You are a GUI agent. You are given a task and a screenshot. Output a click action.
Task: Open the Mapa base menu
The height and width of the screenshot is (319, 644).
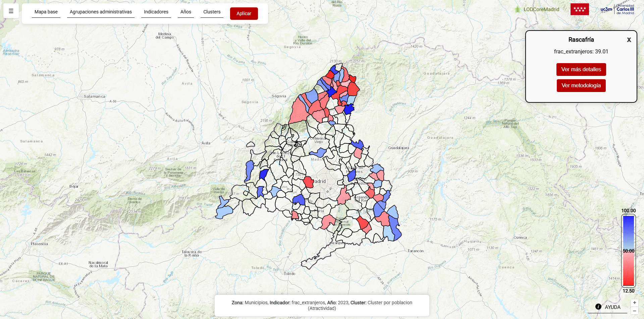coord(46,12)
